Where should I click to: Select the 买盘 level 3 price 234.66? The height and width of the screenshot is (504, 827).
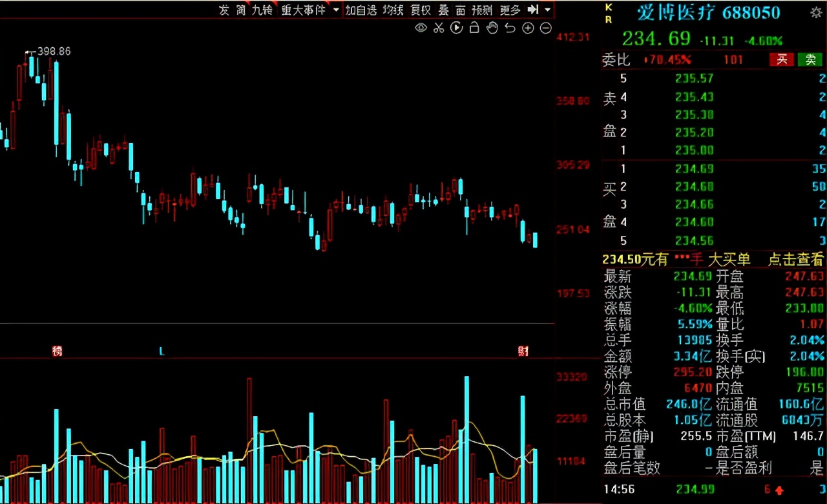695,204
